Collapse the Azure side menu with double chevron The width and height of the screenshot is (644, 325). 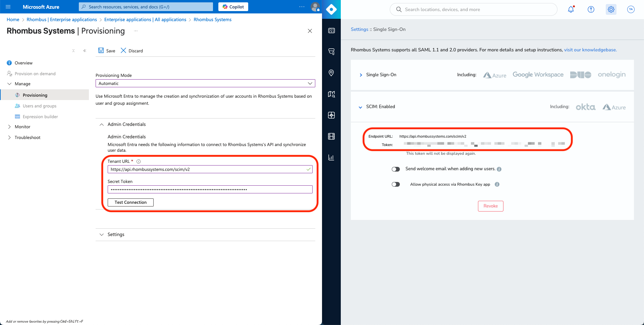tap(85, 51)
